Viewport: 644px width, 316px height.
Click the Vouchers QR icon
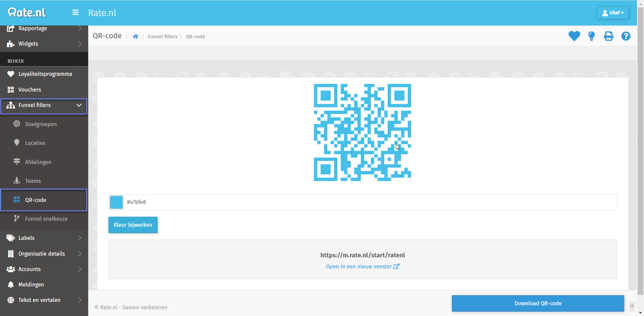point(11,90)
